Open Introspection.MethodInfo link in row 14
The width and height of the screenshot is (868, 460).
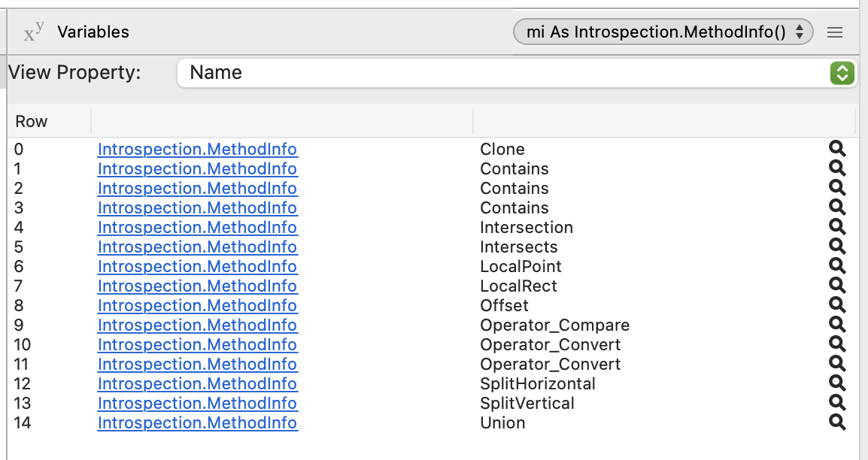pyautogui.click(x=197, y=422)
